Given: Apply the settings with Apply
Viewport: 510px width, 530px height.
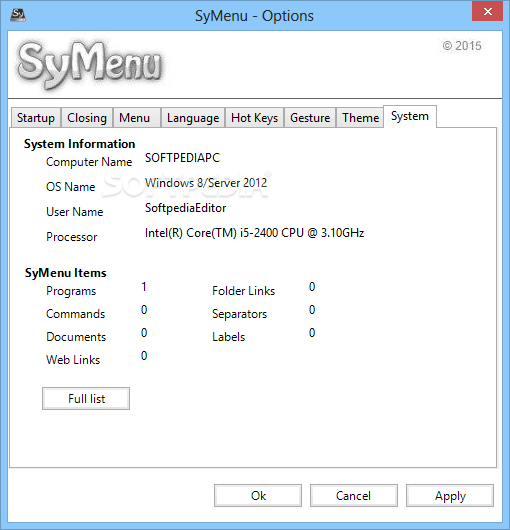Looking at the screenshot, I should click(x=450, y=496).
